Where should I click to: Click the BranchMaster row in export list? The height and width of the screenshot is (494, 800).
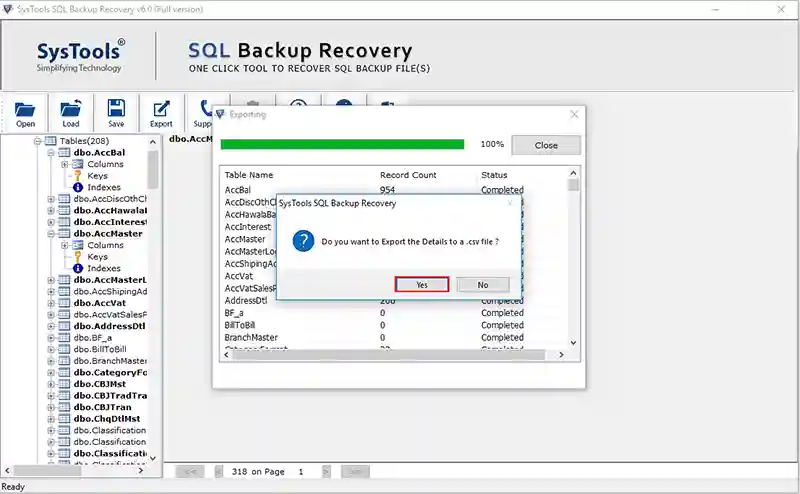[x=394, y=337]
